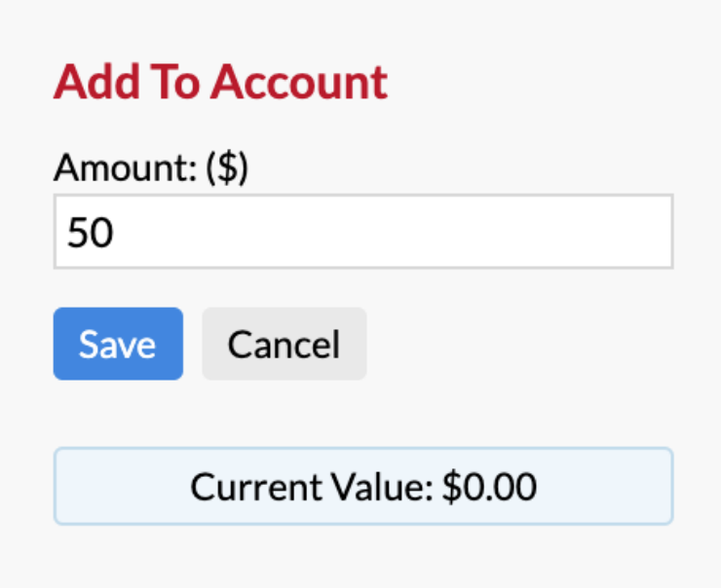The image size is (721, 588).
Task: Select the red 'Add To Account' title
Action: click(x=220, y=82)
